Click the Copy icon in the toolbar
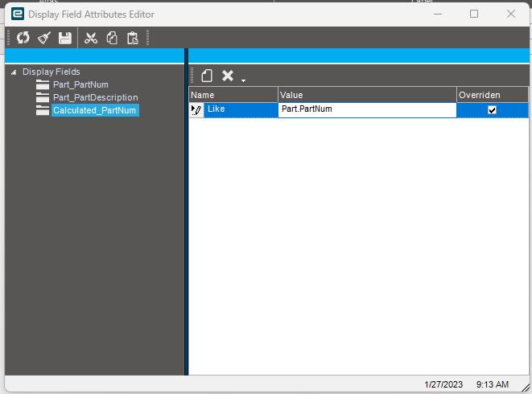This screenshot has width=532, height=394. [x=112, y=38]
